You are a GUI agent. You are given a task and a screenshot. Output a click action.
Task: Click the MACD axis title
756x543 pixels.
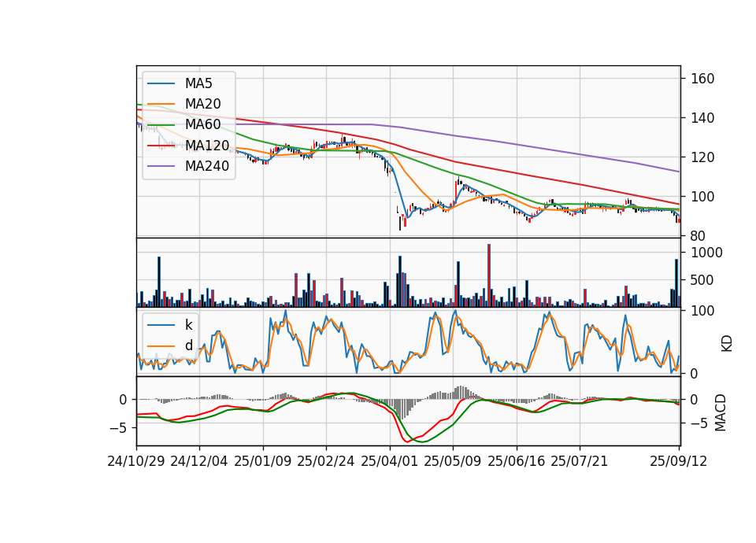tap(721, 412)
